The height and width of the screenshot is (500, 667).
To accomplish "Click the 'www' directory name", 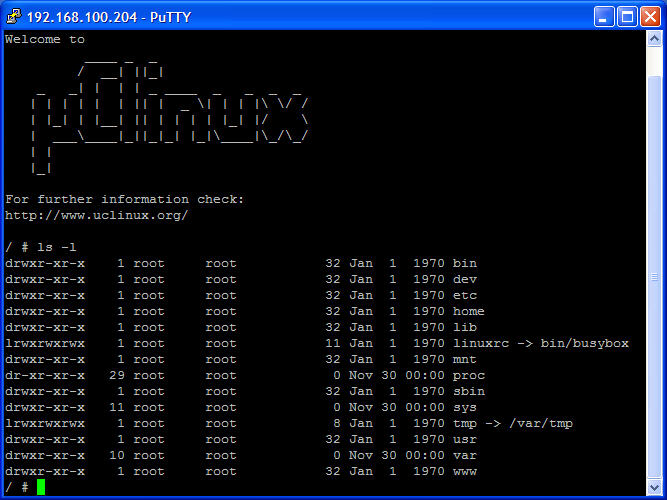I will [465, 471].
